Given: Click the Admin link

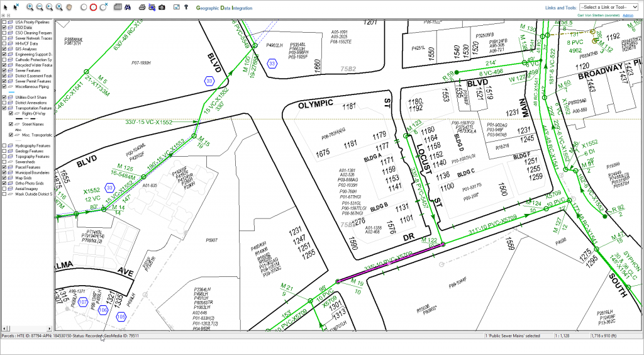Looking at the screenshot, I should pyautogui.click(x=628, y=14).
